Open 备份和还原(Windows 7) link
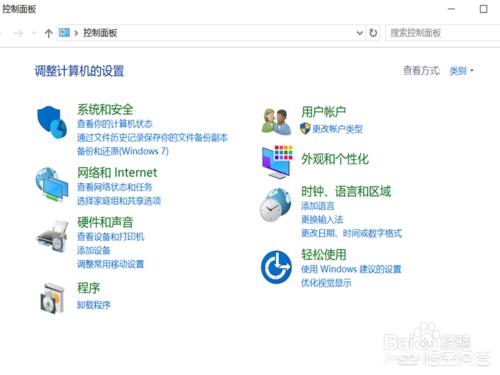 click(x=123, y=151)
